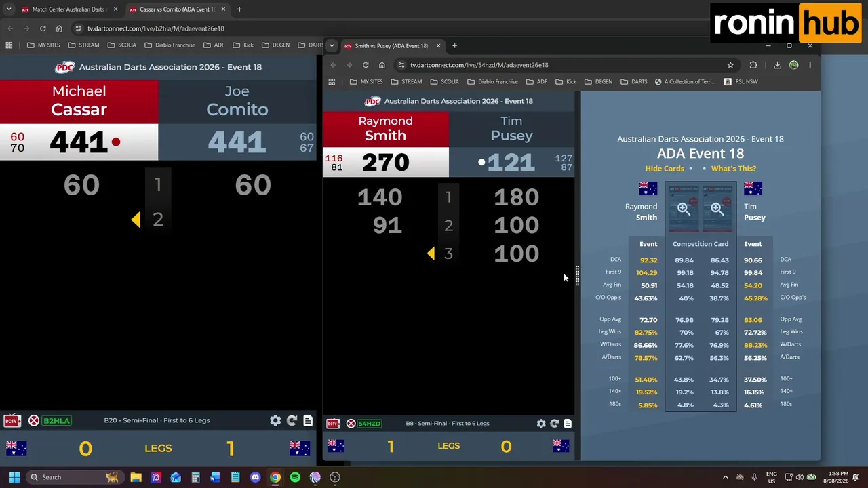Zoom into first competition card magnifier
This screenshot has height=488, width=868.
[684, 209]
